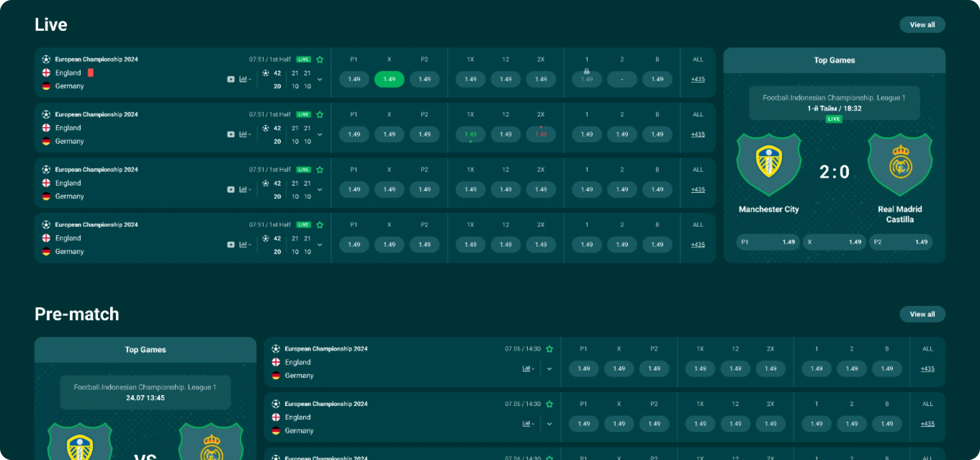Toggle favorite star on third live match

(x=320, y=170)
